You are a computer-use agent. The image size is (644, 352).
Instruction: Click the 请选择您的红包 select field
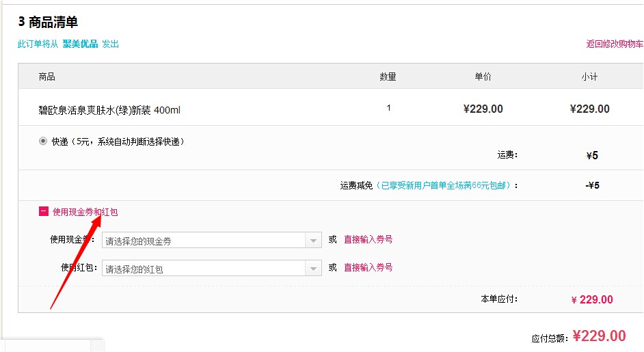point(204,269)
